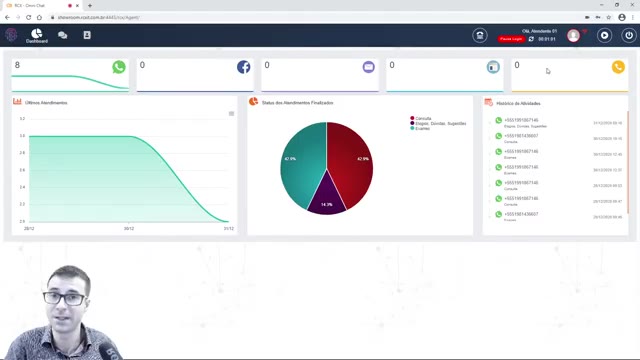Select the webchat channel card icon
Screen dimensions: 640x360
(x=493, y=67)
